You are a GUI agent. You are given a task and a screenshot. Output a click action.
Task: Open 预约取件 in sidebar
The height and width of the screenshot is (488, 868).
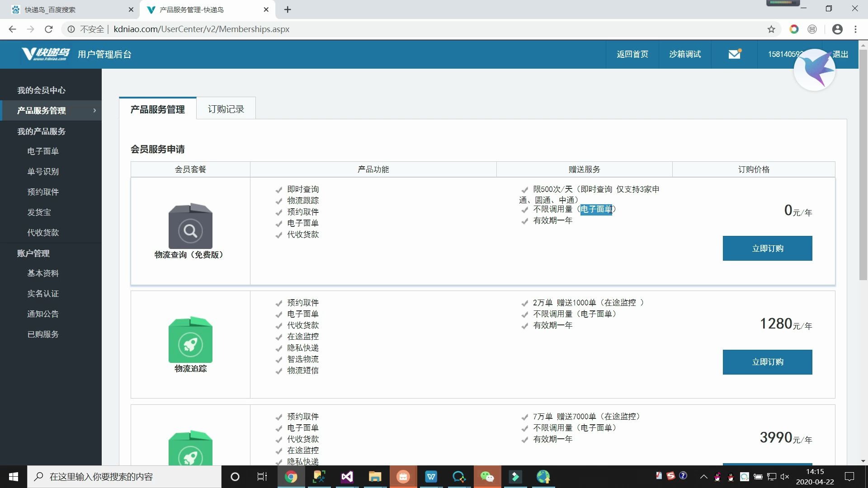click(43, 192)
